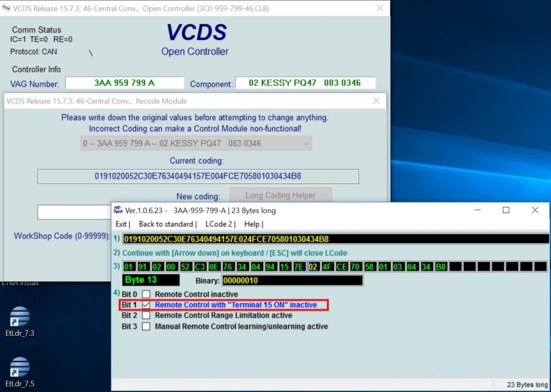Check Bit 2 Remote Control Range Limitation
This screenshot has width=551, height=392.
click(146, 315)
